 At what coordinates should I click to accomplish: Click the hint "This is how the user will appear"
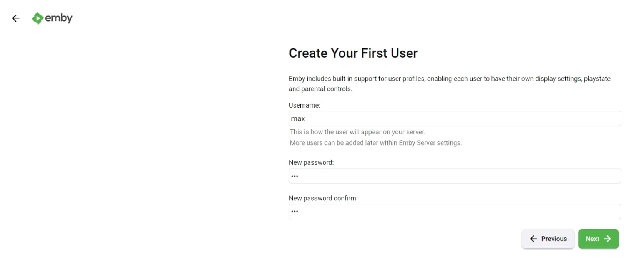tap(357, 132)
